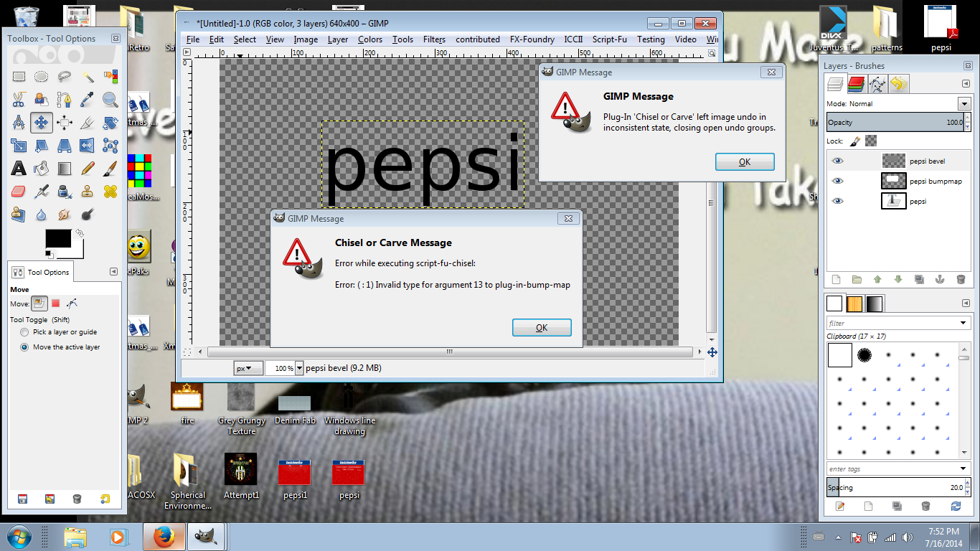Activate the Measure compass tool
This screenshot has height=551, width=980.
point(19,123)
